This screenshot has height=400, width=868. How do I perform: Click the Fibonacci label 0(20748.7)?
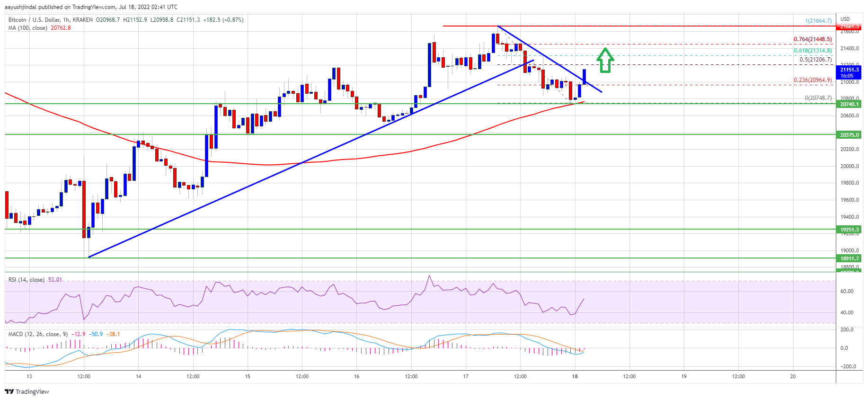click(x=818, y=98)
